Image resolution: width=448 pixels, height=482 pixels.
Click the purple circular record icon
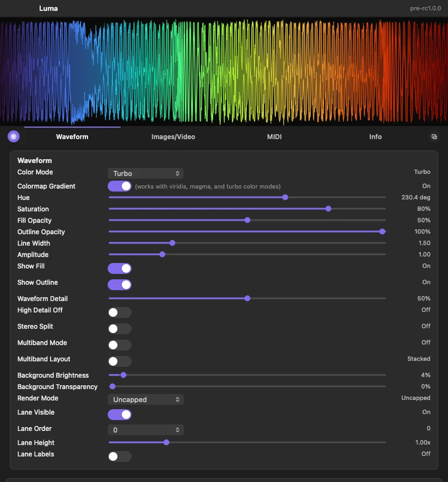tap(14, 136)
